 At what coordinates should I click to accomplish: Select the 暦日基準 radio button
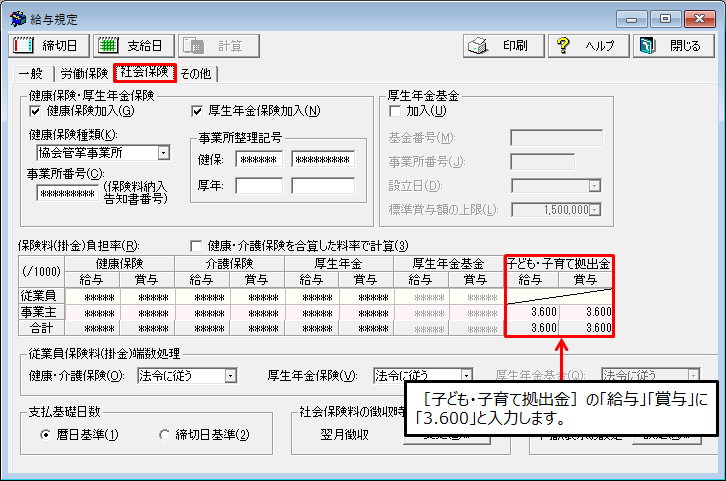[45, 435]
